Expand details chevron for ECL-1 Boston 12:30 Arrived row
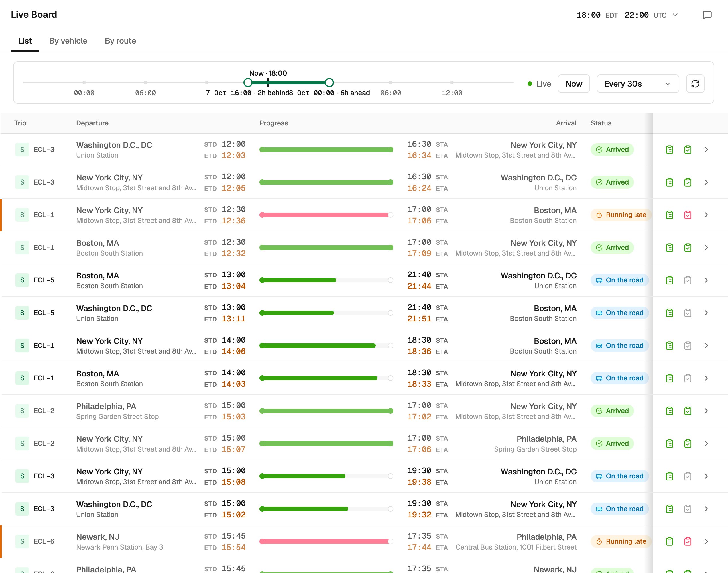The image size is (728, 573). pos(706,248)
